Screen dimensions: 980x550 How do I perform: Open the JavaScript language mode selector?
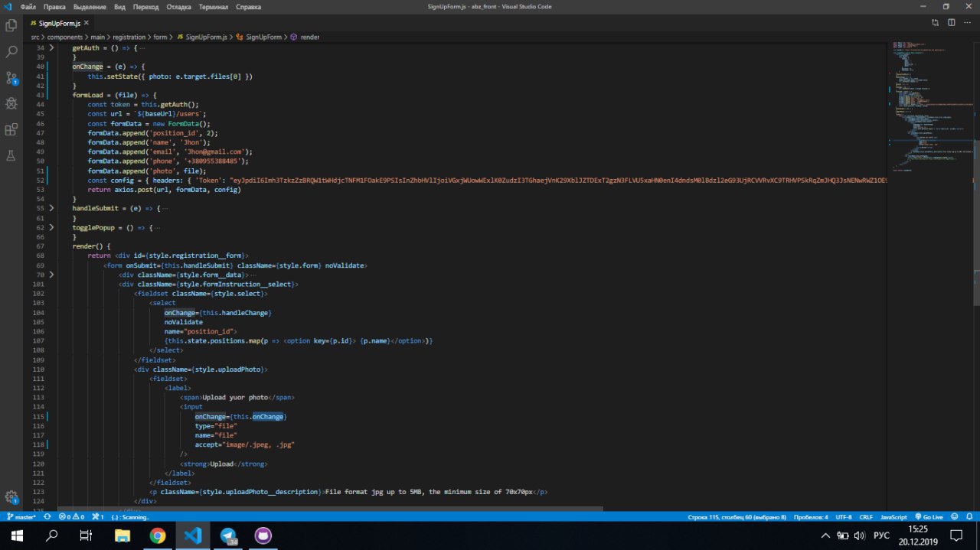(893, 517)
